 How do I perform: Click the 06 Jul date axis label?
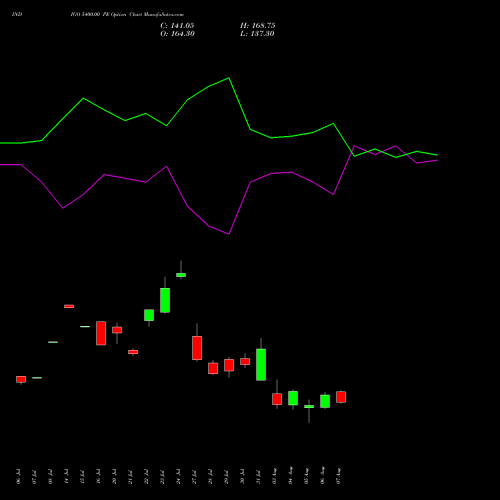pyautogui.click(x=18, y=476)
